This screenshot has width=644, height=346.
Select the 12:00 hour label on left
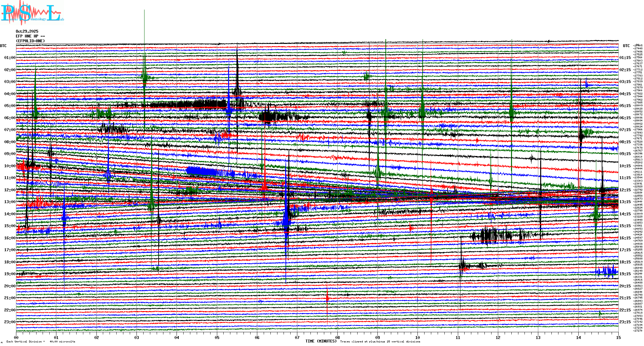10,190
